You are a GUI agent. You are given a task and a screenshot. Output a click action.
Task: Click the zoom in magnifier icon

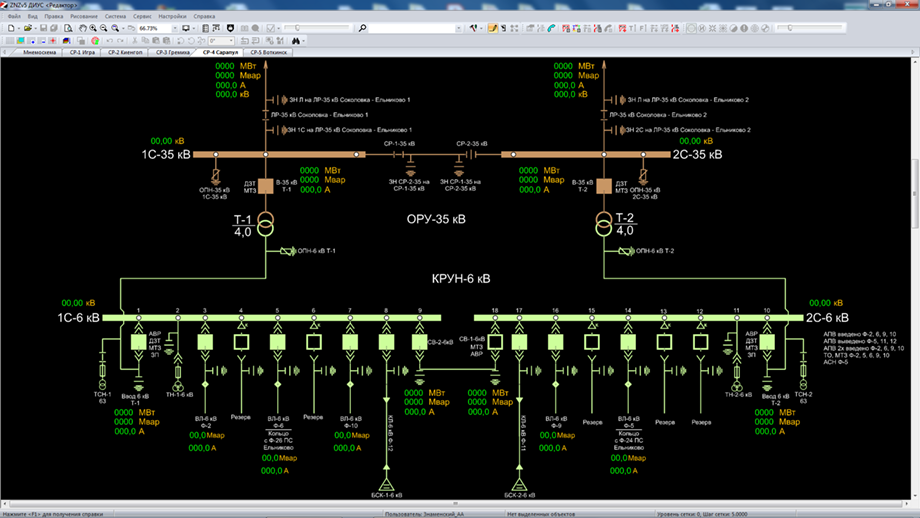coord(94,29)
